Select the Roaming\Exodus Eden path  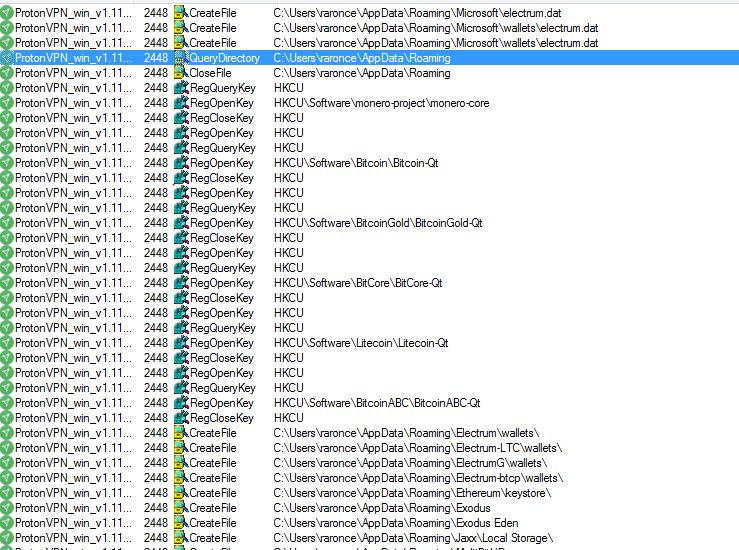point(396,523)
